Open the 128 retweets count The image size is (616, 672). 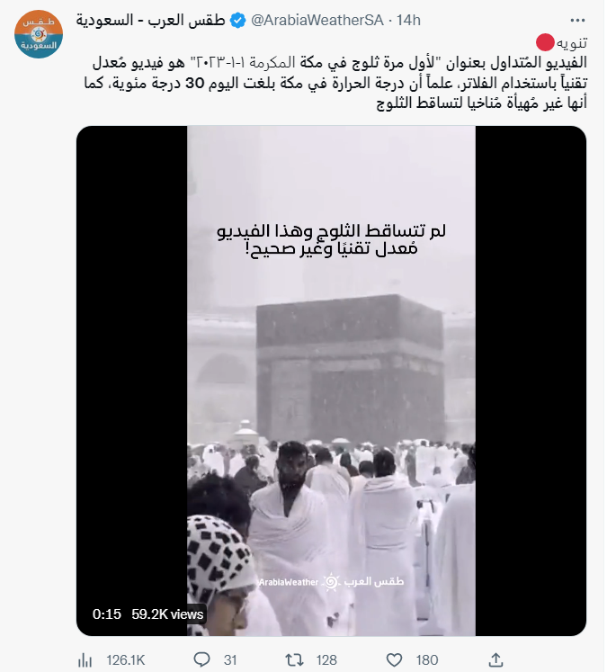326,660
